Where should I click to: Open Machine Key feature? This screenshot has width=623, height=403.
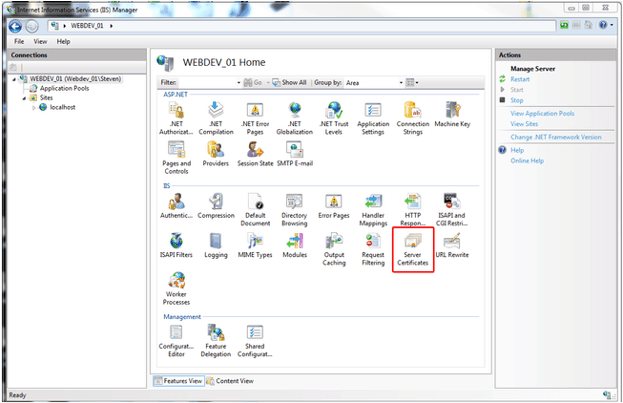[x=452, y=114]
